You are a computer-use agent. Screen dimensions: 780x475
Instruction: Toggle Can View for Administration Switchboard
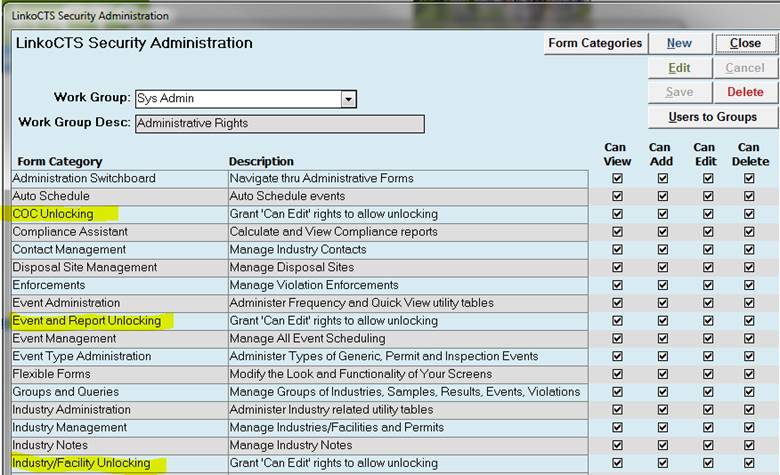pyautogui.click(x=617, y=178)
